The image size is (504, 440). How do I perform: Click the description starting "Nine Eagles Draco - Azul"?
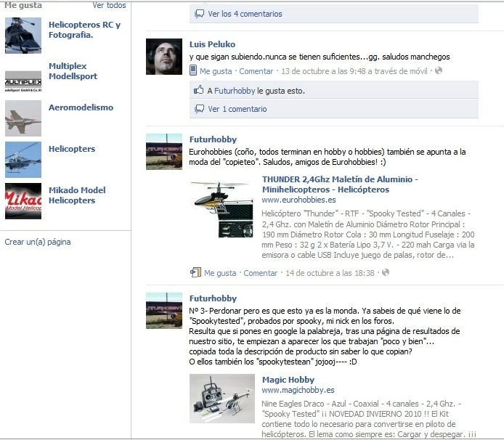(x=369, y=419)
